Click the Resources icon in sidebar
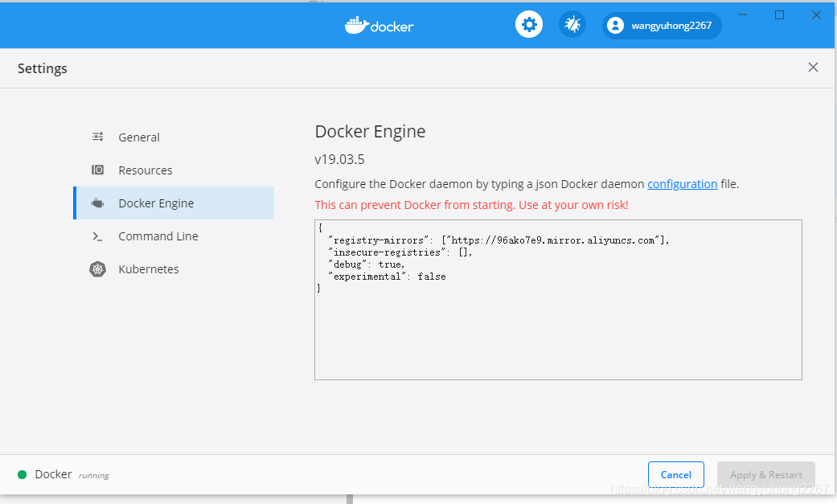837x504 pixels. tap(97, 170)
